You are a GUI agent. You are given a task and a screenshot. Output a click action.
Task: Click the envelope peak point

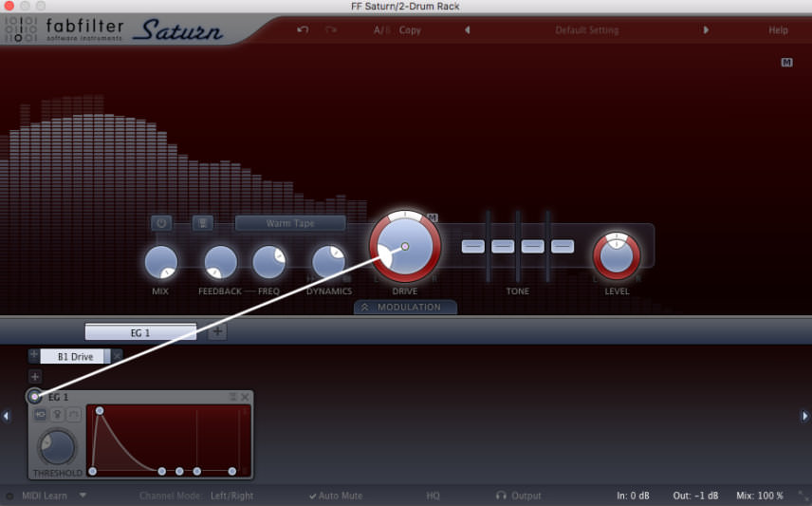(x=100, y=411)
